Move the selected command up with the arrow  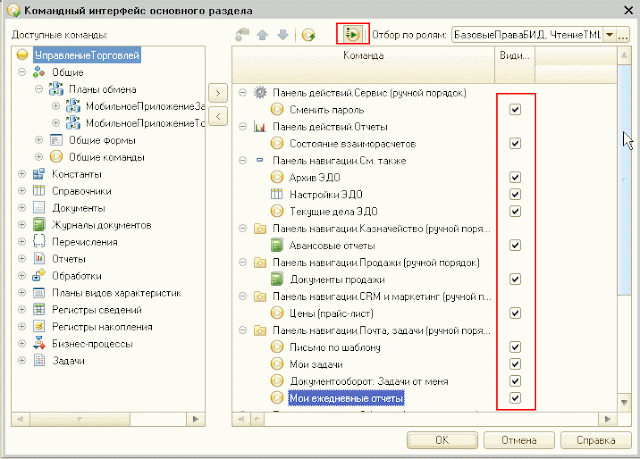[262, 35]
